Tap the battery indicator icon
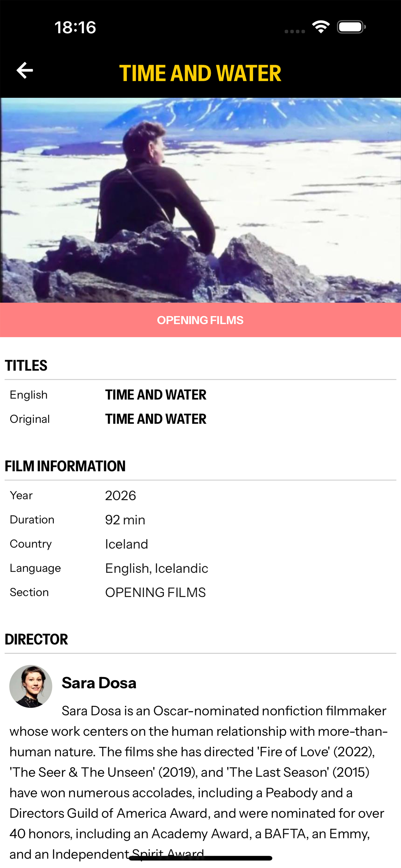This screenshot has height=868, width=401. point(351,27)
